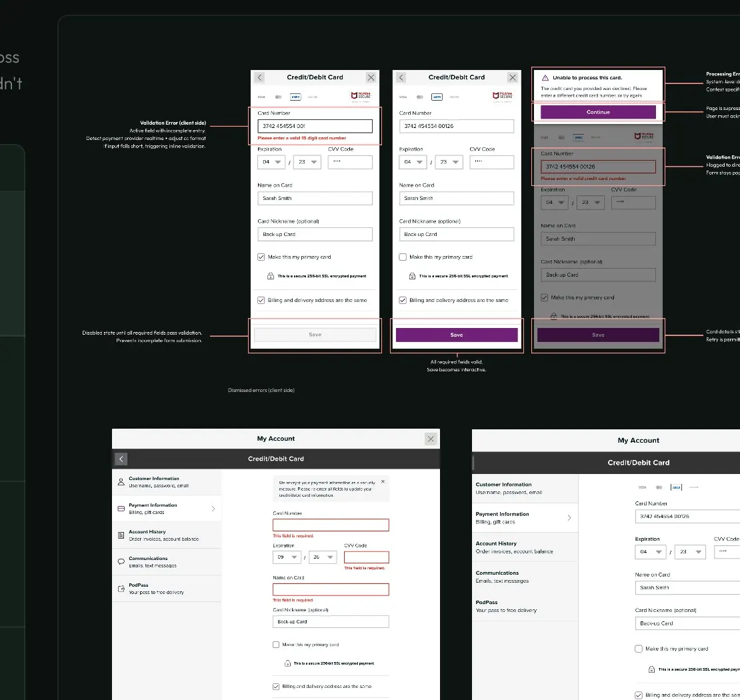This screenshot has height=700, width=740.
Task: Click PodPass icon in left My Account sidebar
Action: point(121,589)
